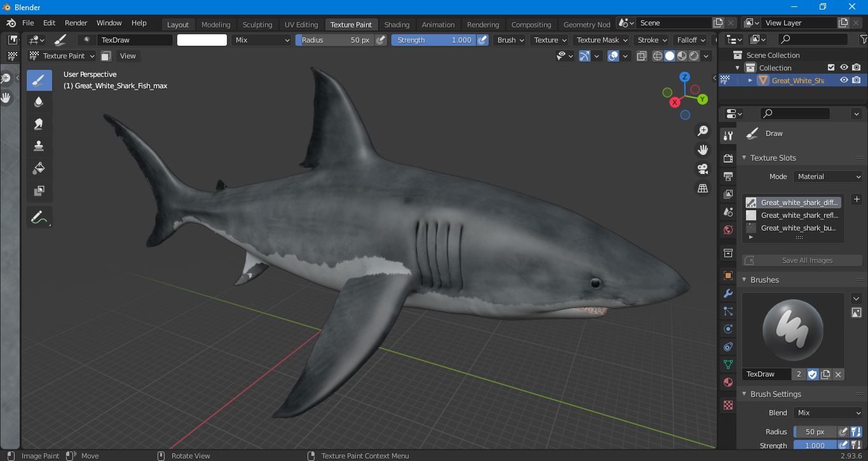868x461 pixels.
Task: Enable wireframe viewport shading
Action: tap(658, 56)
